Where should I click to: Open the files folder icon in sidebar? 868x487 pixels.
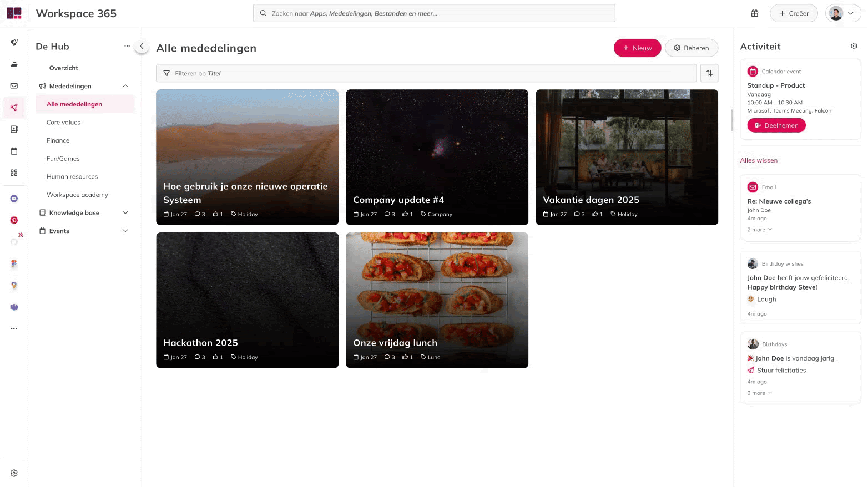point(14,64)
